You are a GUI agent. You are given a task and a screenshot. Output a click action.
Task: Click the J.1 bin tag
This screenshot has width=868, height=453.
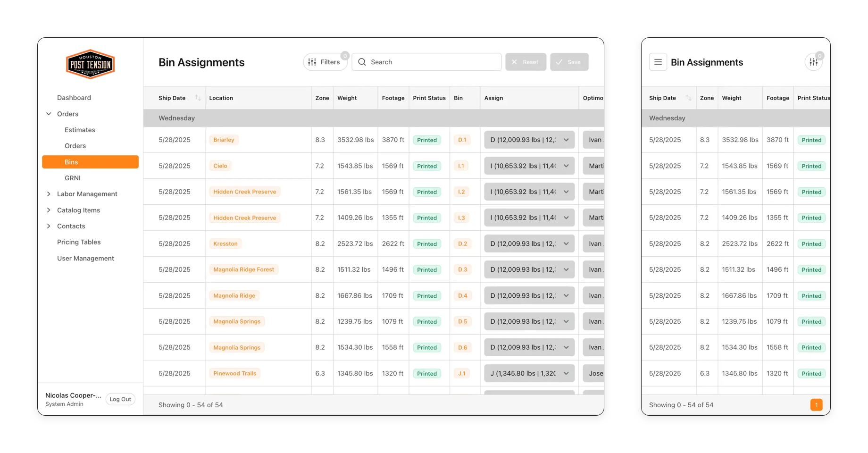[x=461, y=373]
